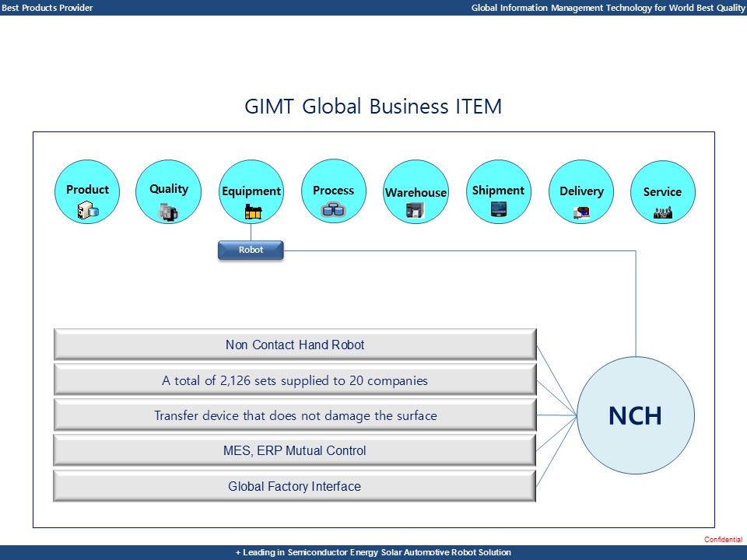Click the blue Robot button

(x=251, y=250)
